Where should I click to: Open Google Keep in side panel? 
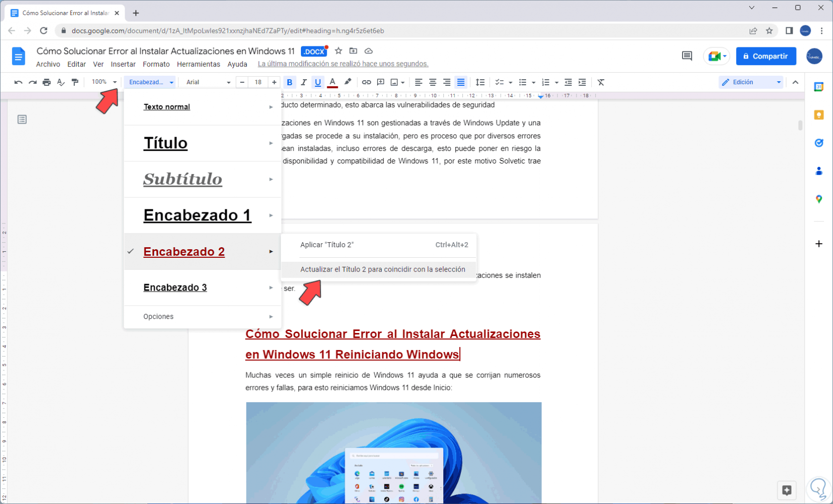pyautogui.click(x=819, y=115)
